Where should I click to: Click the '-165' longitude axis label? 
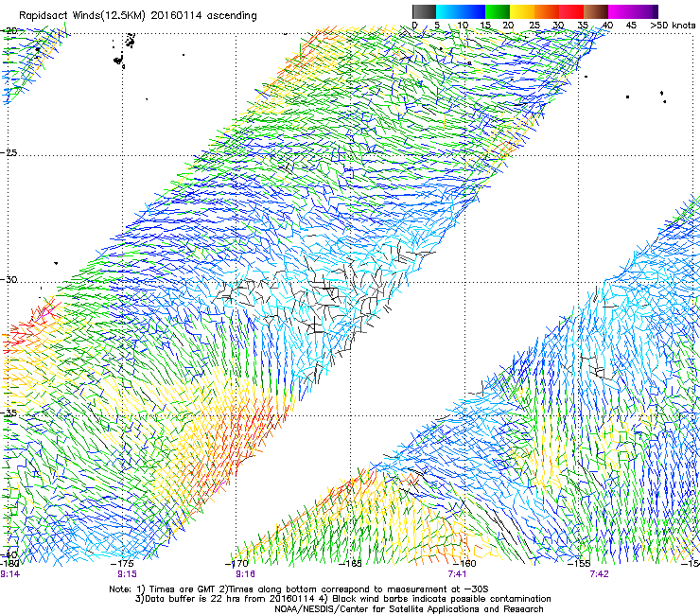350,564
